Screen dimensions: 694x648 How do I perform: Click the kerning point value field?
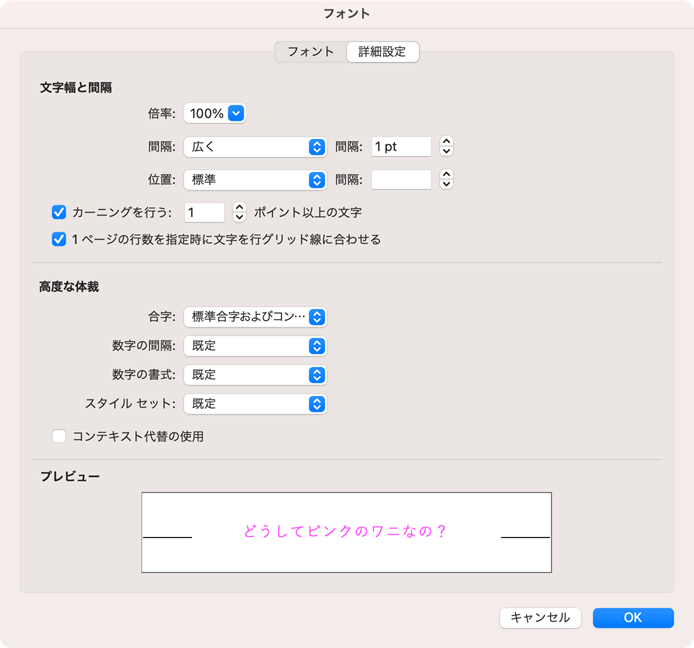[x=204, y=212]
